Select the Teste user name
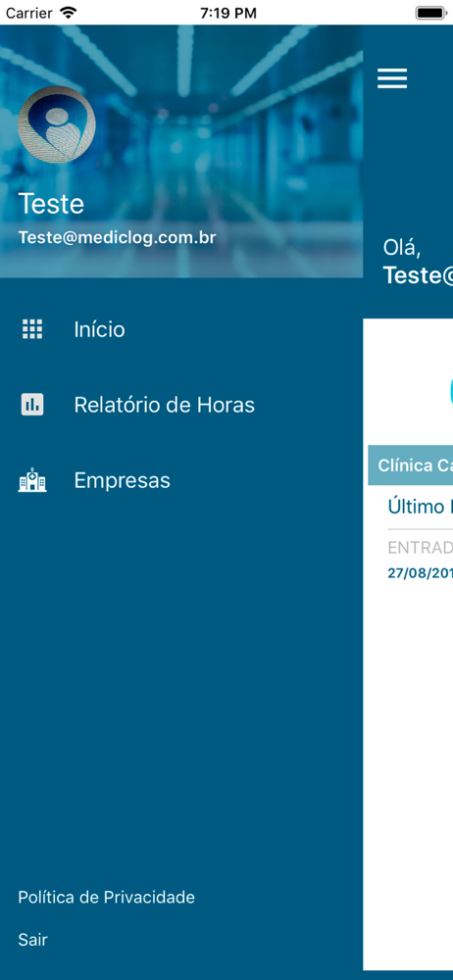Screen dimensions: 453x980 coord(51,204)
